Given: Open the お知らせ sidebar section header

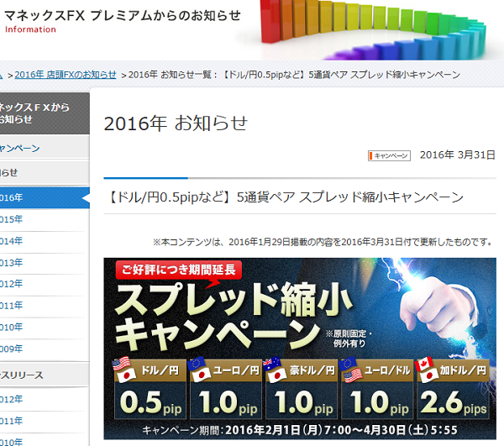Looking at the screenshot, I should click(45, 172).
